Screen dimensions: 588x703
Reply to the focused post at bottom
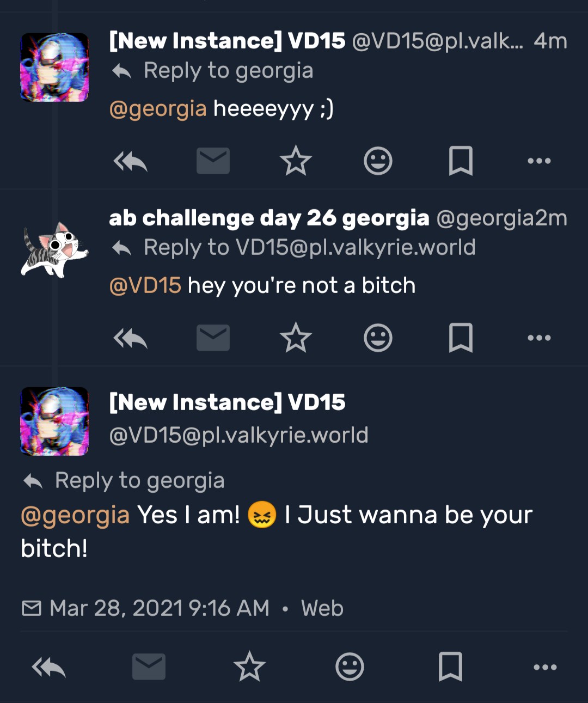tap(49, 667)
